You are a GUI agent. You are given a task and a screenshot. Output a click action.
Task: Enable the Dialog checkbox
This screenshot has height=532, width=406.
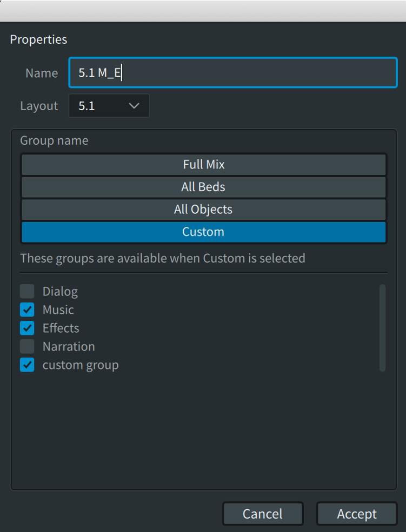pyautogui.click(x=26, y=291)
